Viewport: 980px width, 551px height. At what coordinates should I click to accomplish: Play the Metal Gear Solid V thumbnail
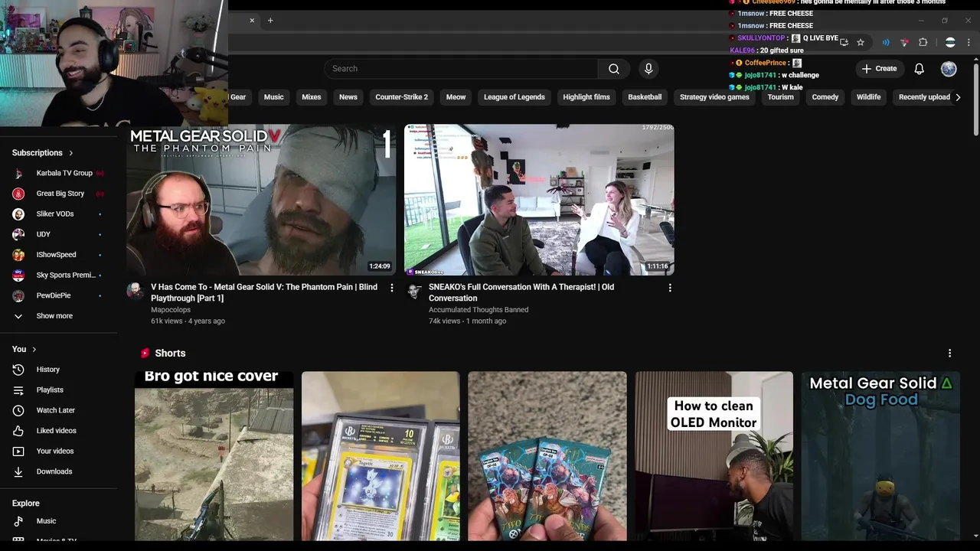pyautogui.click(x=261, y=200)
